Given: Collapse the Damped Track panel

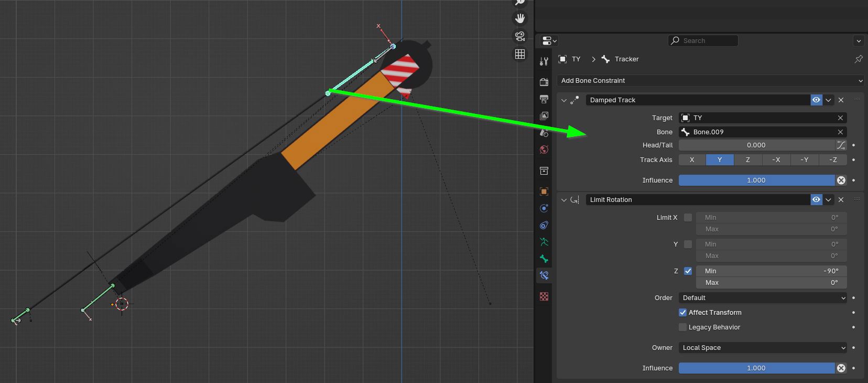Looking at the screenshot, I should (564, 100).
